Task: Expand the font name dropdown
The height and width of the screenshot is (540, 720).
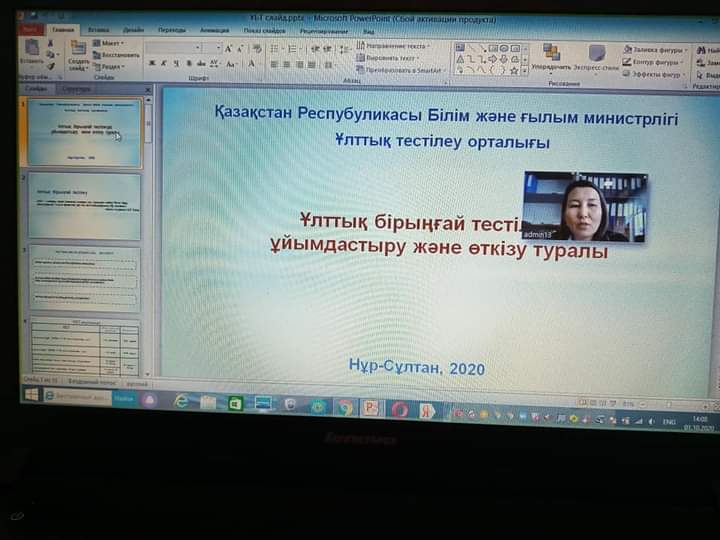Action: point(198,47)
